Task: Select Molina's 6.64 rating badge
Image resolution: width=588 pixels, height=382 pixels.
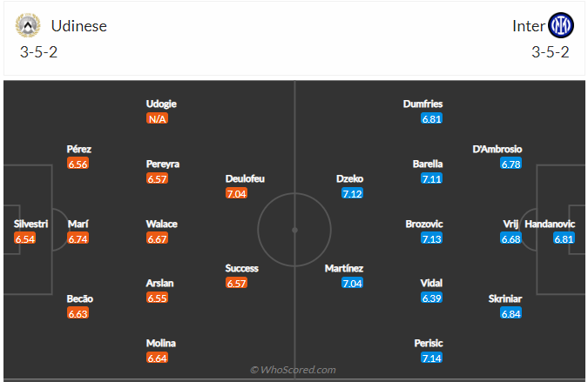Action: (157, 358)
